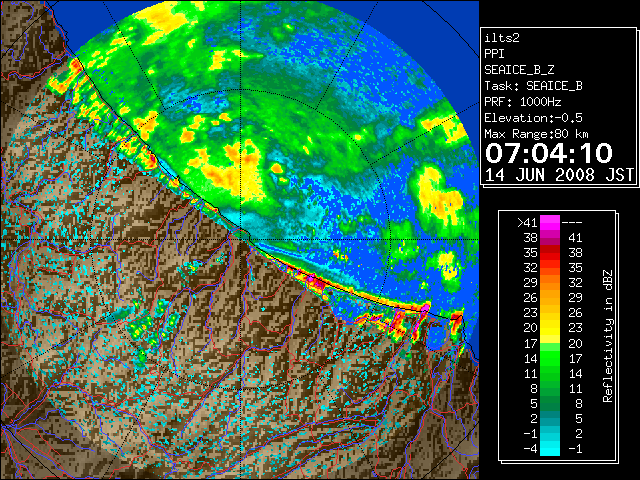This screenshot has width=640, height=480.
Task: Click the timestamp 07:04:10
Action: click(549, 153)
